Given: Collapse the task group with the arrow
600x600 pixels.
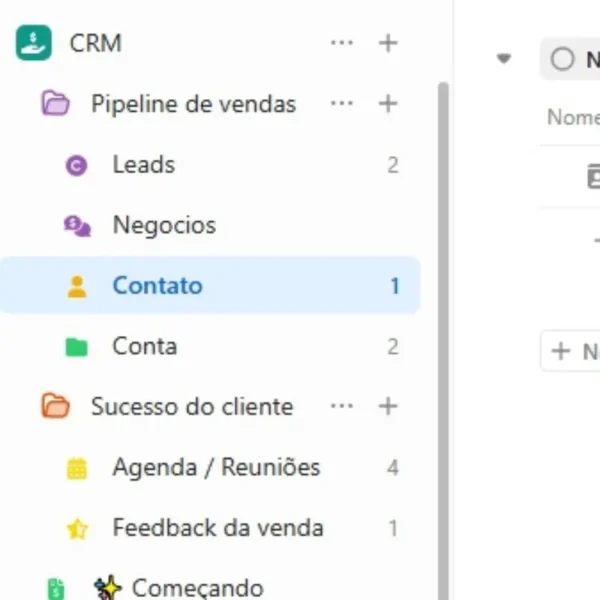Looking at the screenshot, I should pyautogui.click(x=504, y=59).
